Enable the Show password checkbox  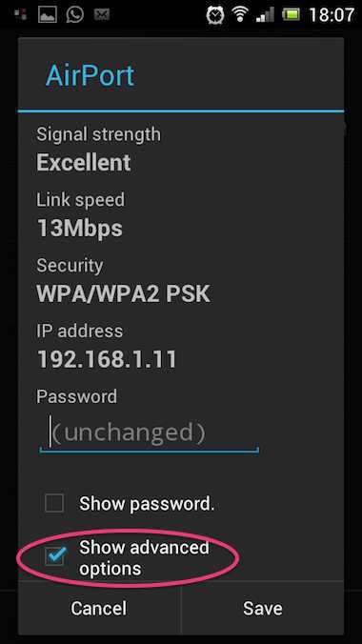pos(54,503)
